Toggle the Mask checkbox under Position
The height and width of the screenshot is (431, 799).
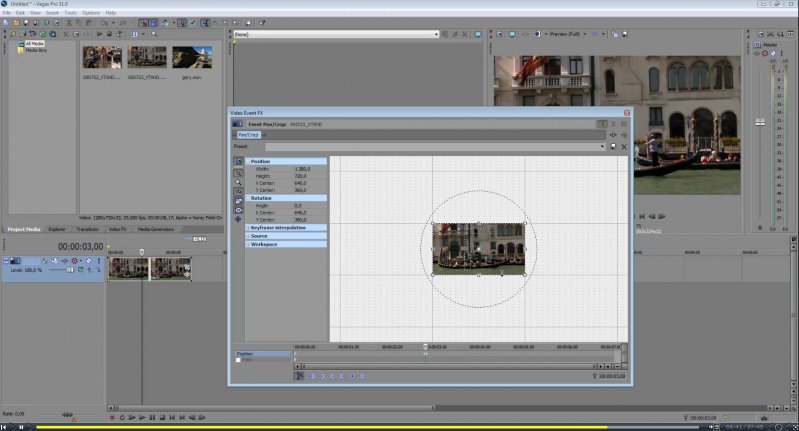[x=238, y=360]
